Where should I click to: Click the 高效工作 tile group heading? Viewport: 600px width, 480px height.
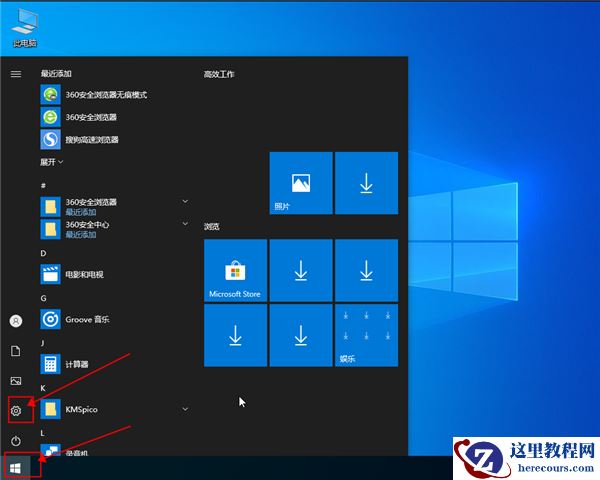[219, 74]
